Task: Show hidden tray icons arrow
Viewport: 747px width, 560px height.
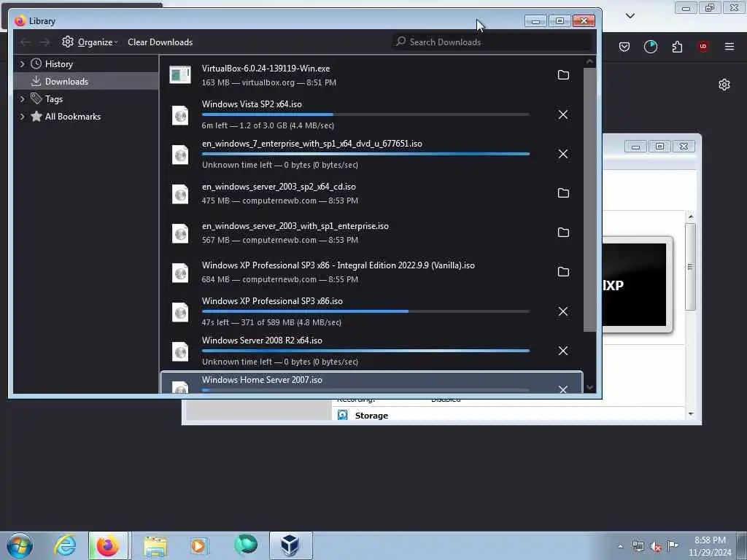Action: [620, 547]
